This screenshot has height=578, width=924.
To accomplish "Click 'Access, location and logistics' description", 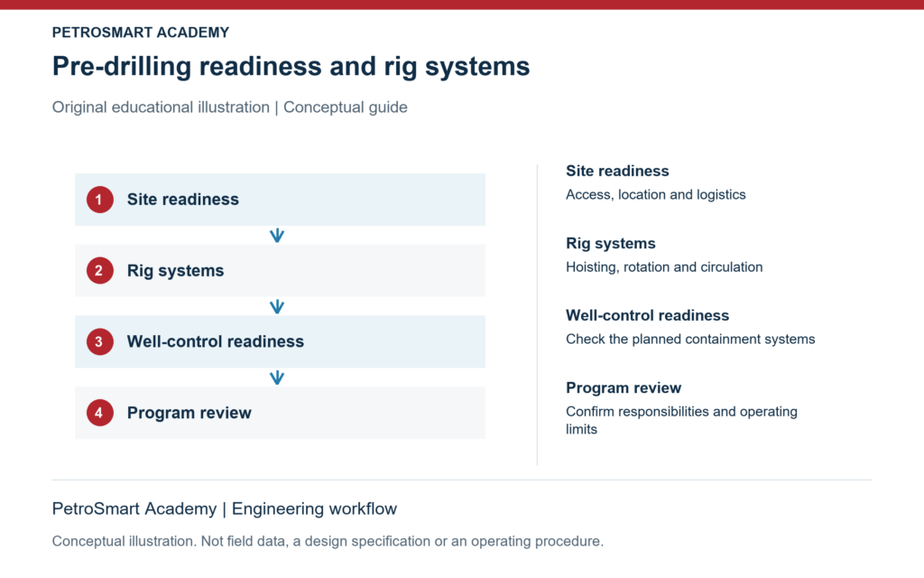I will point(656,195).
